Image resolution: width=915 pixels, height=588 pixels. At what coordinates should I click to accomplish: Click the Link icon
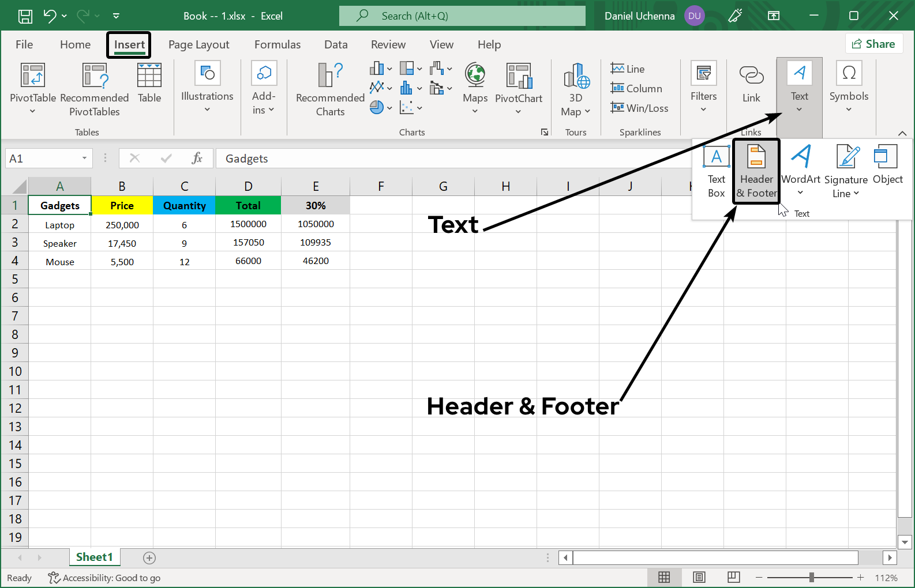[751, 76]
